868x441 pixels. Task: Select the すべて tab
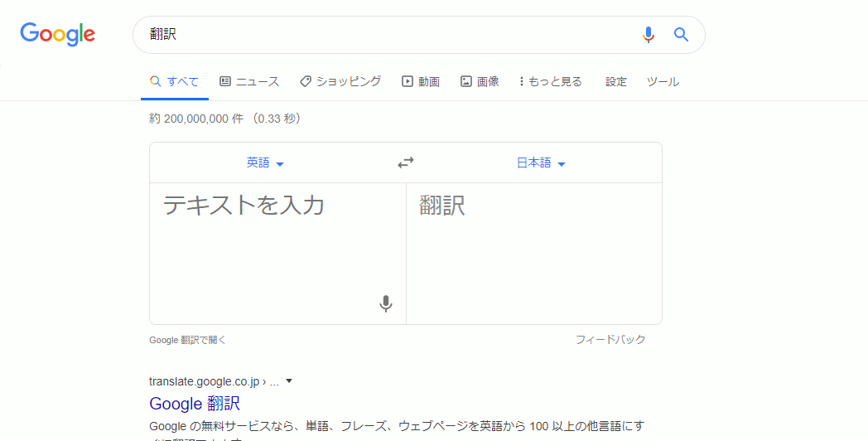point(175,81)
